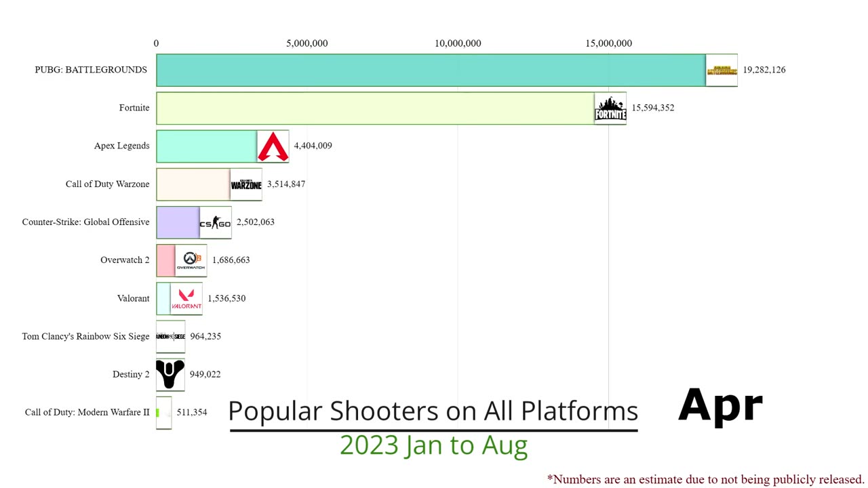The image size is (868, 488).
Task: Click the 'Valorant' row label
Action: pyautogui.click(x=133, y=298)
